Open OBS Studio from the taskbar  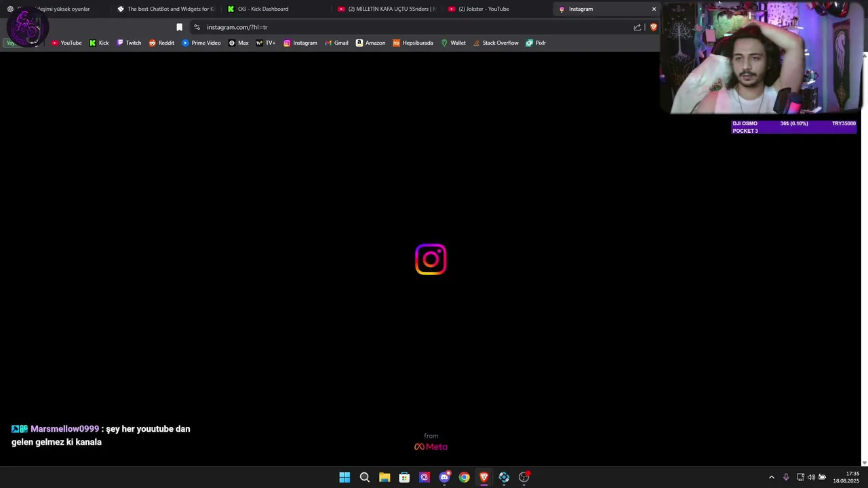[524, 477]
